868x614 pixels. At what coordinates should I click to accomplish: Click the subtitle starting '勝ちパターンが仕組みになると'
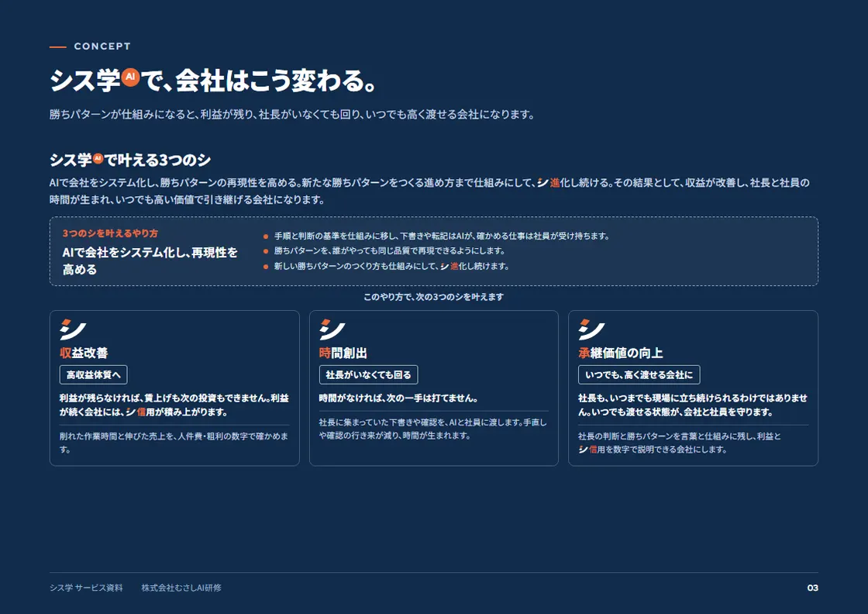click(291, 115)
